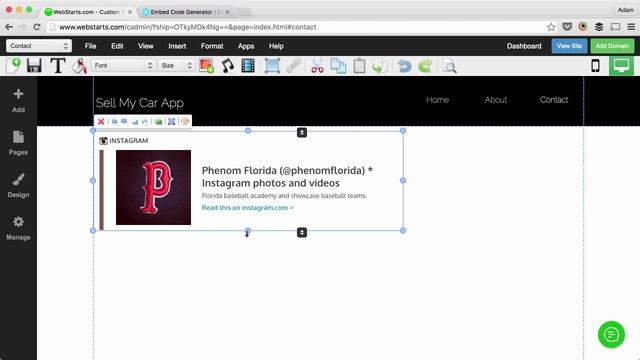The height and width of the screenshot is (360, 640).
Task: Click the new page icon in the toolbar
Action: [x=13, y=66]
